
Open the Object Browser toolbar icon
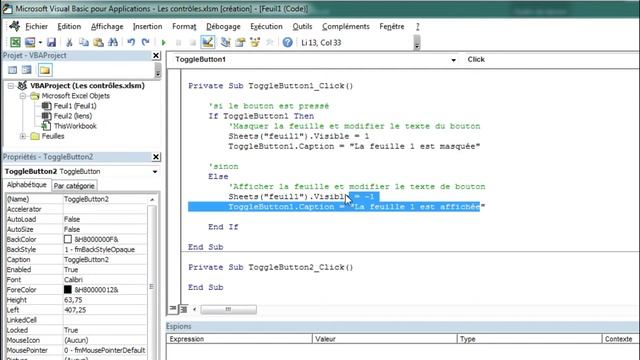pos(255,42)
